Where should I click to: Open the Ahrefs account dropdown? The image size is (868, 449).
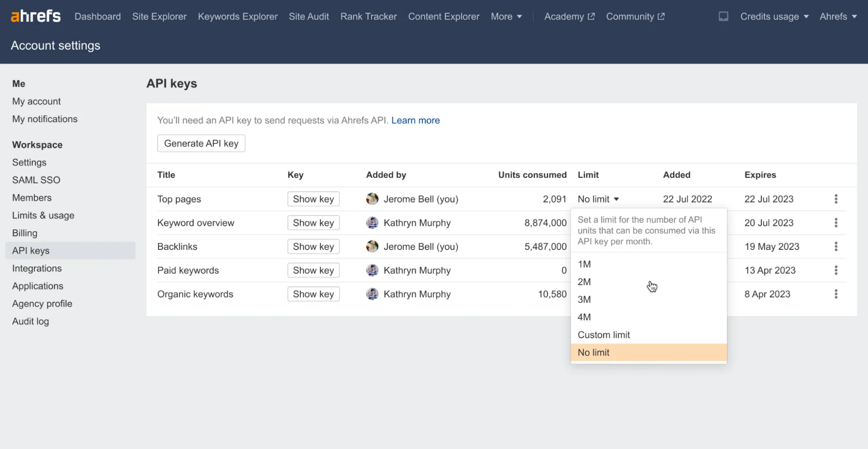click(x=838, y=16)
